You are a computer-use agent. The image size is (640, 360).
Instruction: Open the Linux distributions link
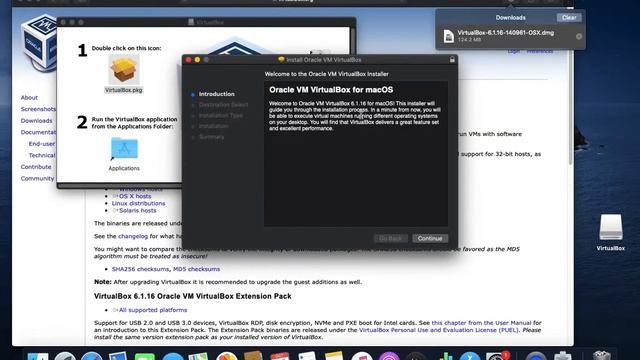pos(138,203)
